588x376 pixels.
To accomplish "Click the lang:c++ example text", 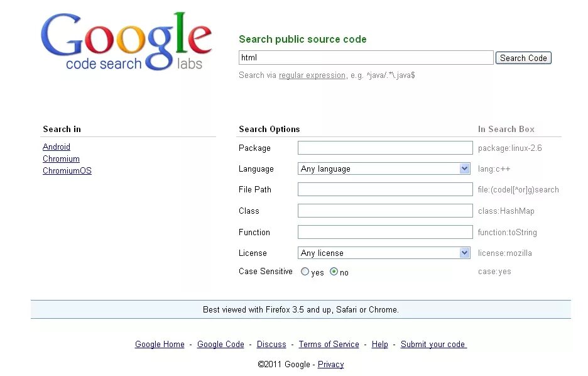I will 494,169.
